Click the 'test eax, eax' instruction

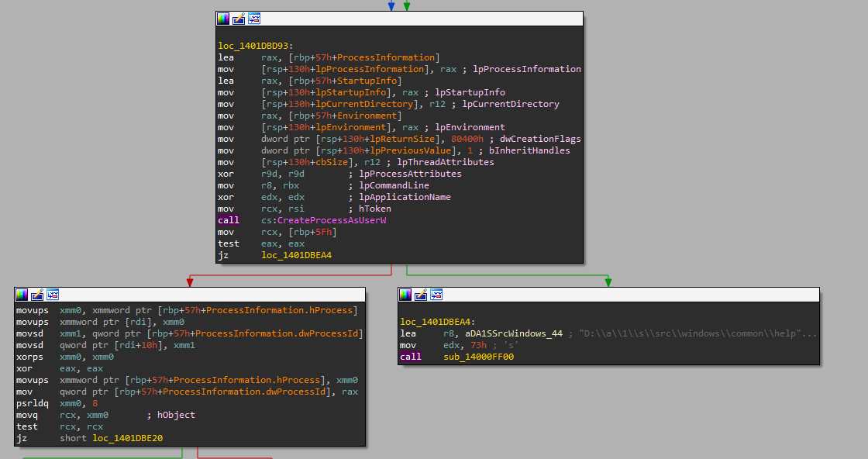tap(261, 243)
